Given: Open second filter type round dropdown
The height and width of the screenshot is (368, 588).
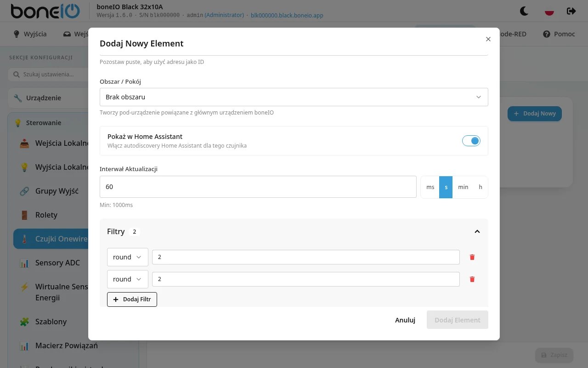Looking at the screenshot, I should pos(128,279).
